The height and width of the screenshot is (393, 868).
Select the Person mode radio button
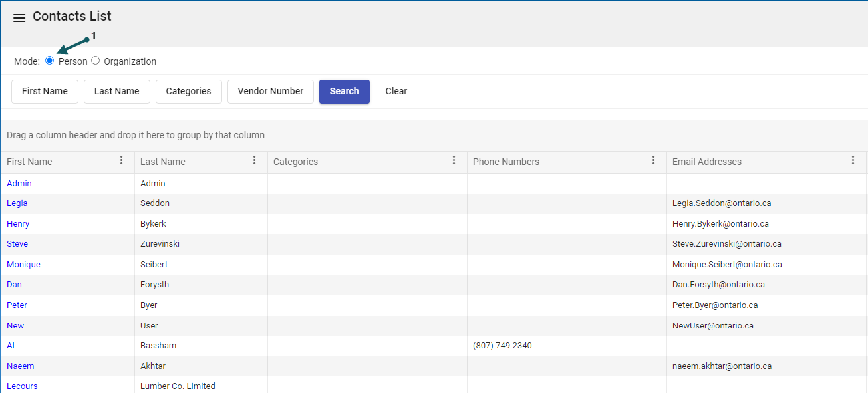[50, 61]
